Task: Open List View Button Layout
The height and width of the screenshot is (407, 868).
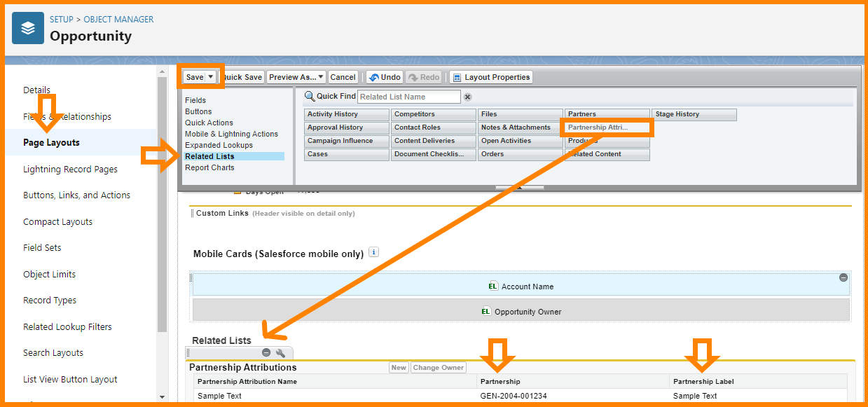Action: tap(70, 379)
